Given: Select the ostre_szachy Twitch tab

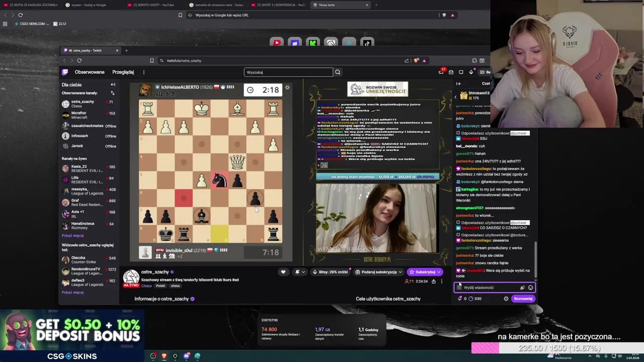Looking at the screenshot, I should click(x=91, y=50).
